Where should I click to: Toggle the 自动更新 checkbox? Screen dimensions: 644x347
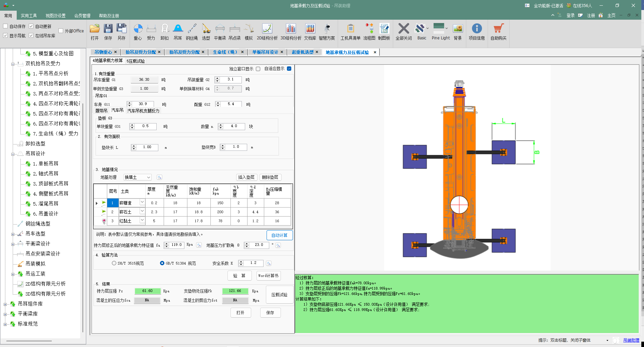pos(31,26)
